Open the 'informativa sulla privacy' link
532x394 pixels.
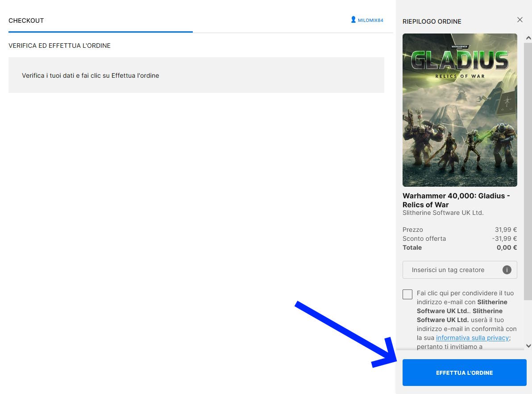pyautogui.click(x=472, y=338)
